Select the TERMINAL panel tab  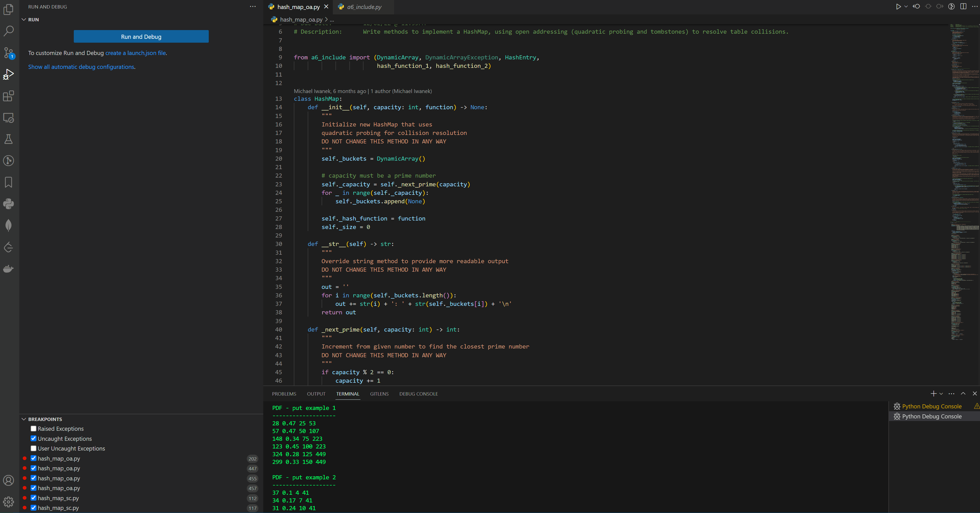point(347,394)
